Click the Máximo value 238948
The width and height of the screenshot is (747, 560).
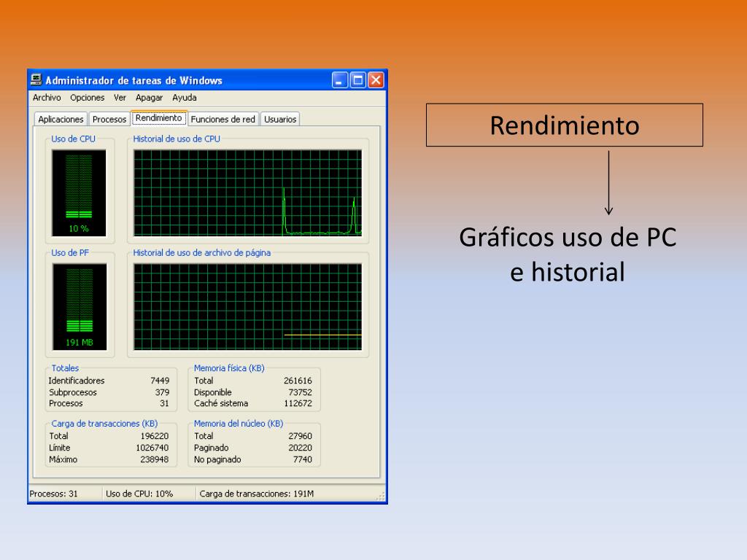point(155,459)
